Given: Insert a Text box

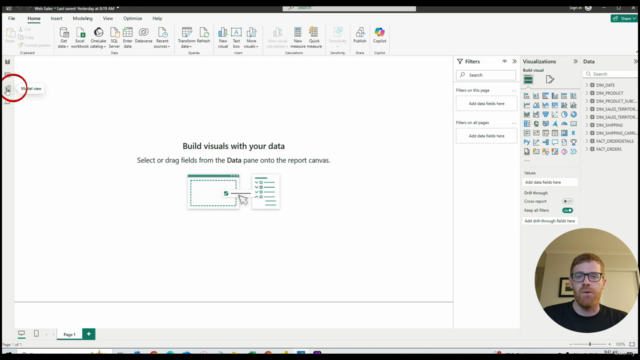Looking at the screenshot, I should click(x=236, y=38).
